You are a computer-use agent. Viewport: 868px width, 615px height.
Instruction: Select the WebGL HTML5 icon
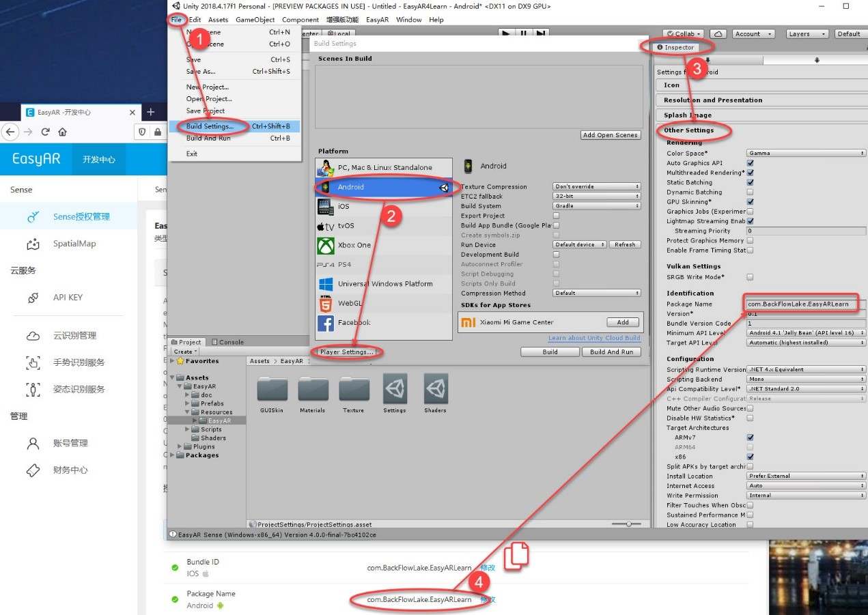click(326, 303)
